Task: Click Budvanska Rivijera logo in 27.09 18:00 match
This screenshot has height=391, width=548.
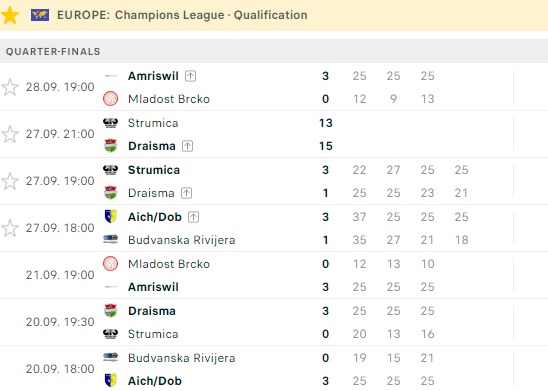Action: [x=110, y=240]
